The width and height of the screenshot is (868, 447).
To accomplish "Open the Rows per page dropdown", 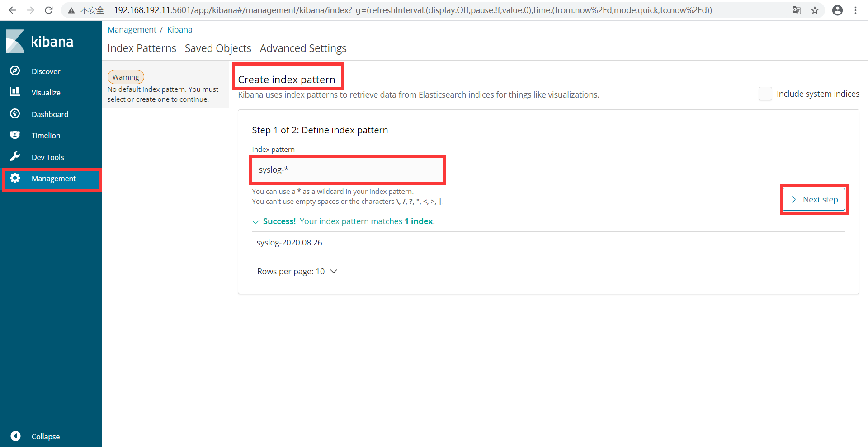I will (297, 271).
